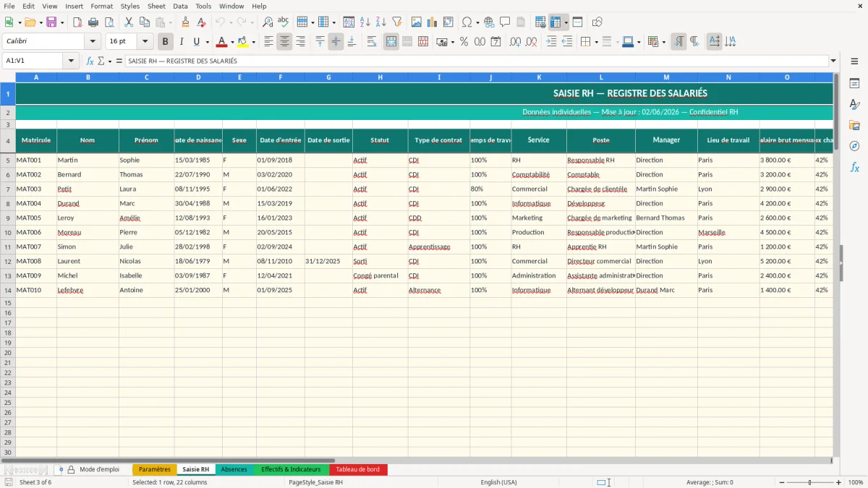The width and height of the screenshot is (868, 488).
Task: Click cell "Congé parental"
Action: (x=380, y=275)
